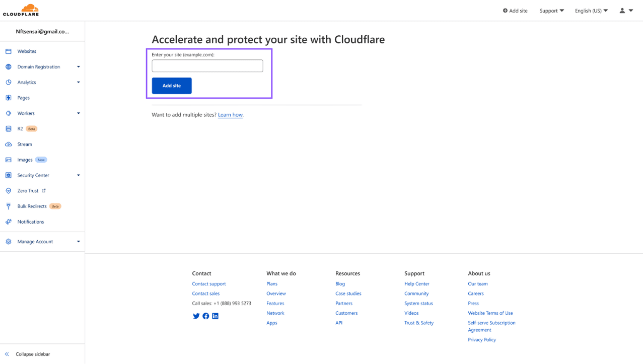Click the R2 storage icon
Image resolution: width=643 pixels, height=364 pixels.
point(8,129)
